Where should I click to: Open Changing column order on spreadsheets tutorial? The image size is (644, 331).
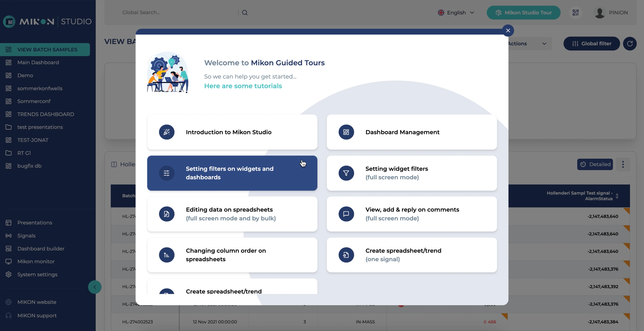point(232,255)
